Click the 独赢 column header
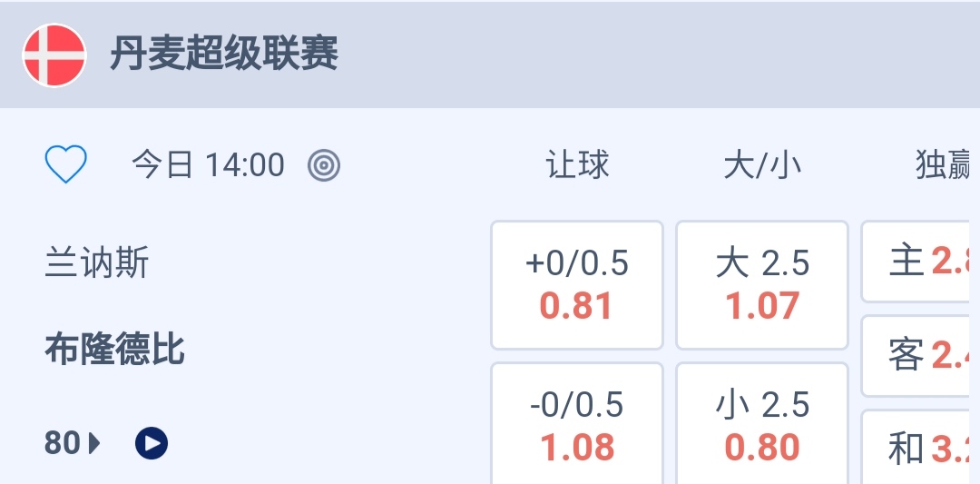Viewport: 980px width, 484px height. (x=944, y=165)
